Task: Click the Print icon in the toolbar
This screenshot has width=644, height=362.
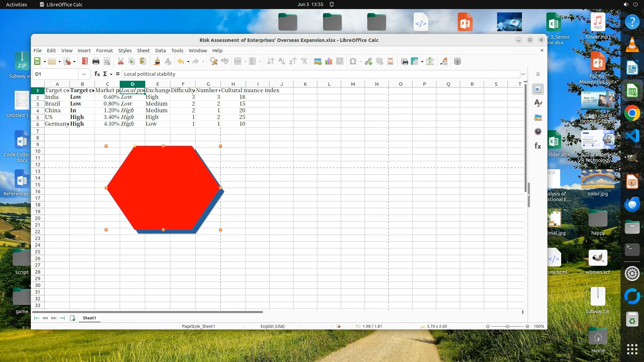Action: coord(96,61)
